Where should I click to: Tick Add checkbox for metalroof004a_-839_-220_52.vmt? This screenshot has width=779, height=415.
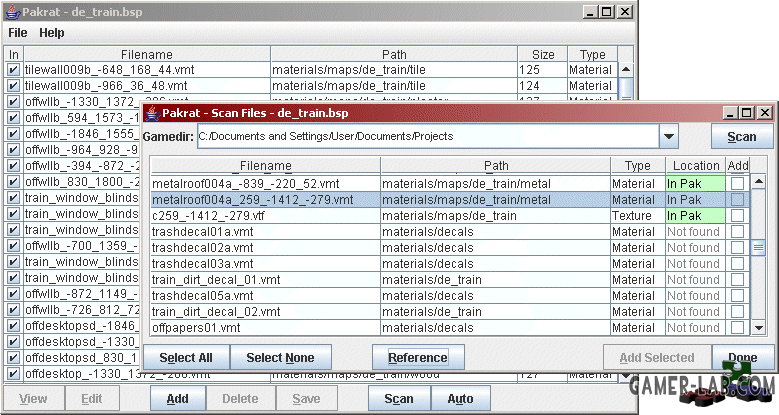click(737, 183)
